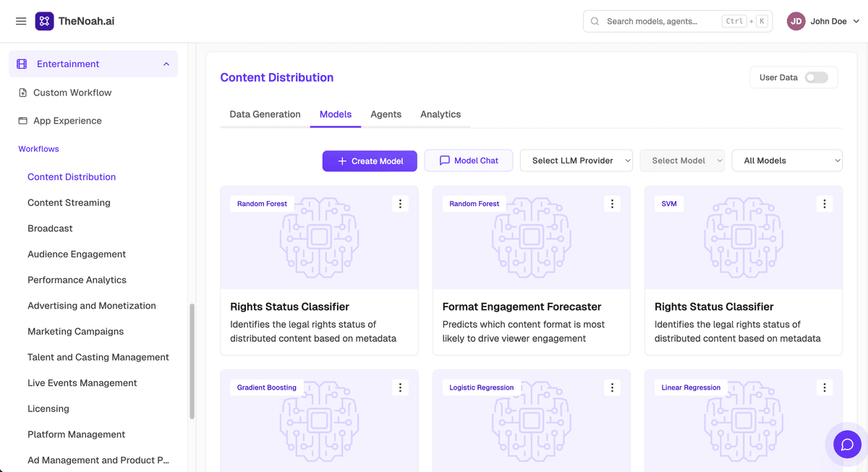Click the Workflows section label

(38, 149)
